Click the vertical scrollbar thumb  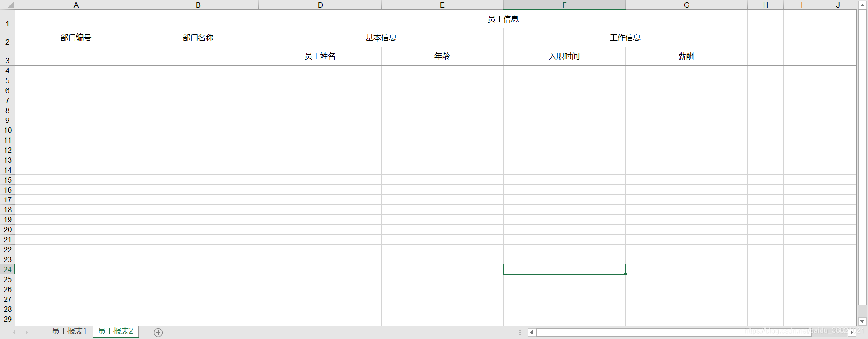(862, 157)
